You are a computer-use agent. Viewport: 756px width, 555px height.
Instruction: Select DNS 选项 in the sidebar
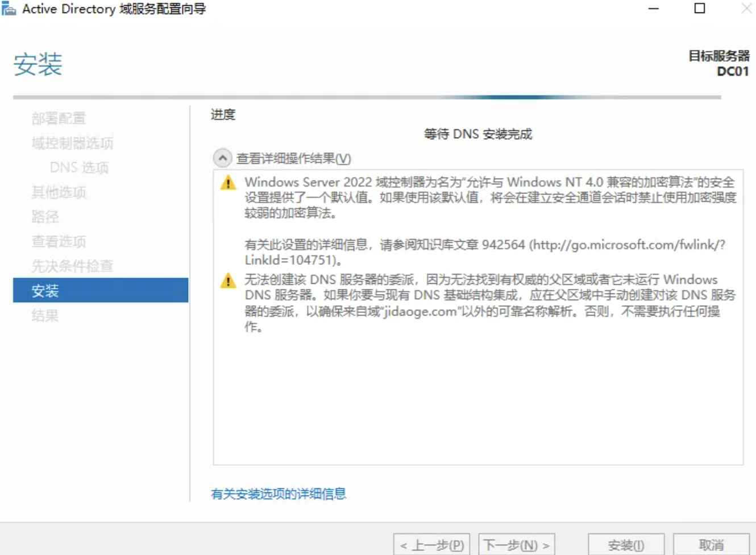[79, 167]
